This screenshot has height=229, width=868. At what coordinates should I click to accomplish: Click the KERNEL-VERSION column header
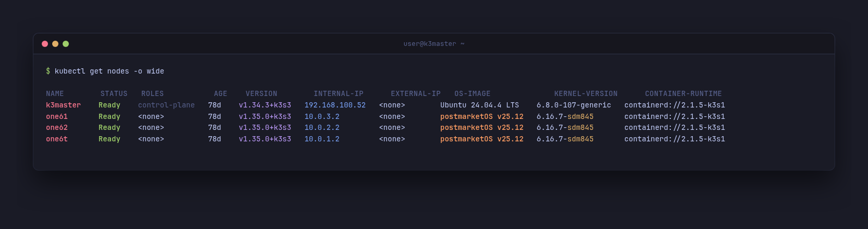(586, 94)
